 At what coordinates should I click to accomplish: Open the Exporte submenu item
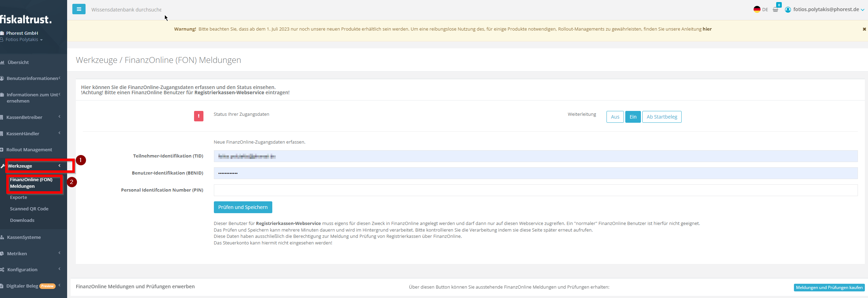18,198
